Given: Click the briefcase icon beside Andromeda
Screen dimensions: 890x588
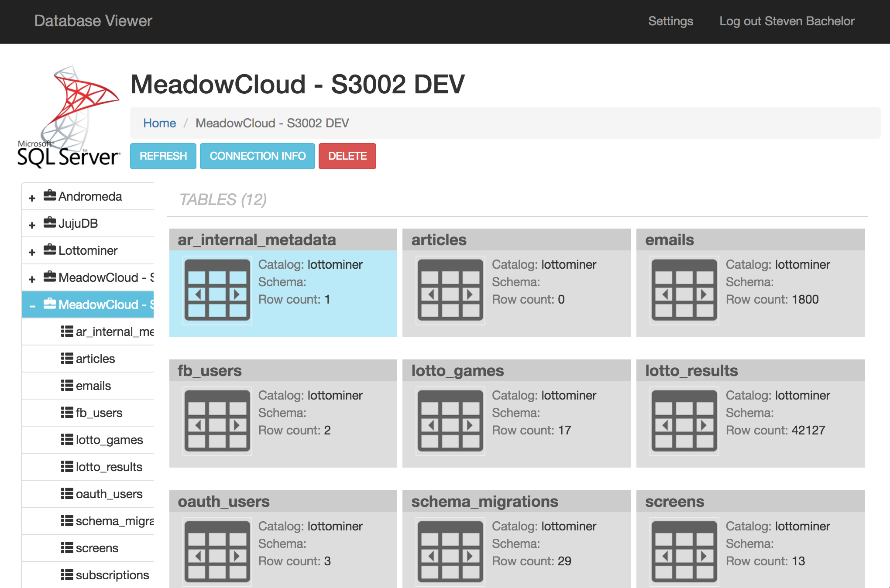Looking at the screenshot, I should pos(50,196).
